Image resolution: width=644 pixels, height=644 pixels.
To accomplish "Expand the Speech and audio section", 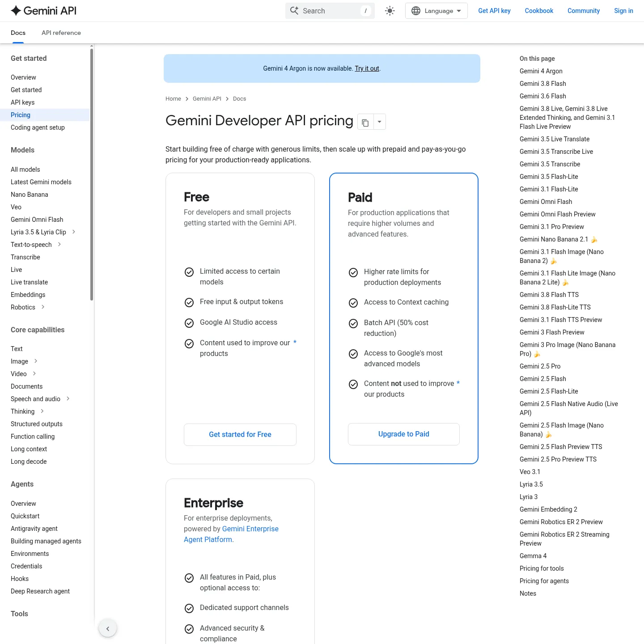I will tap(68, 398).
